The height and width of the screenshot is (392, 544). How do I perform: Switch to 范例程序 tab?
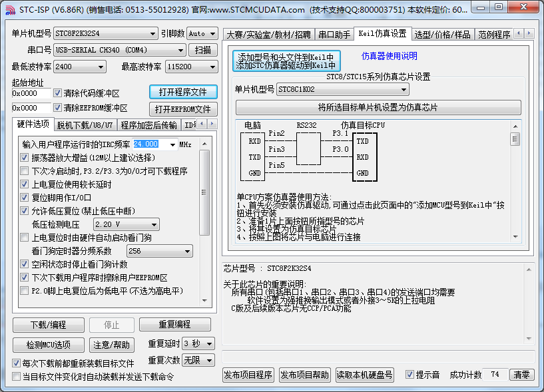click(494, 35)
